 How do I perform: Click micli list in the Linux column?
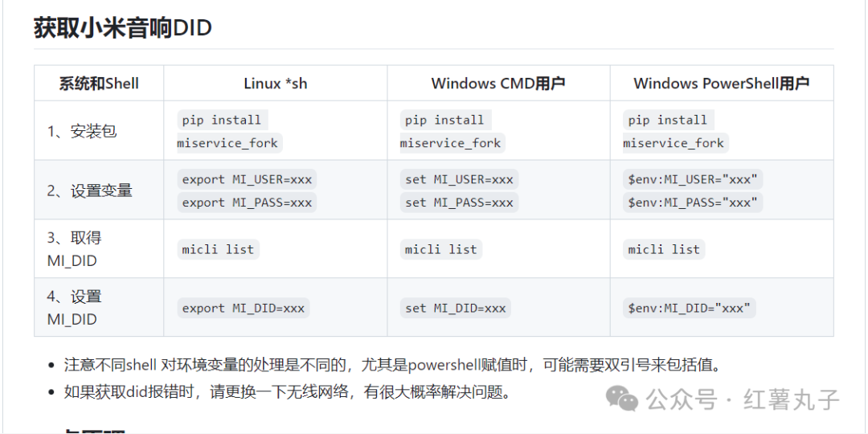(x=218, y=249)
